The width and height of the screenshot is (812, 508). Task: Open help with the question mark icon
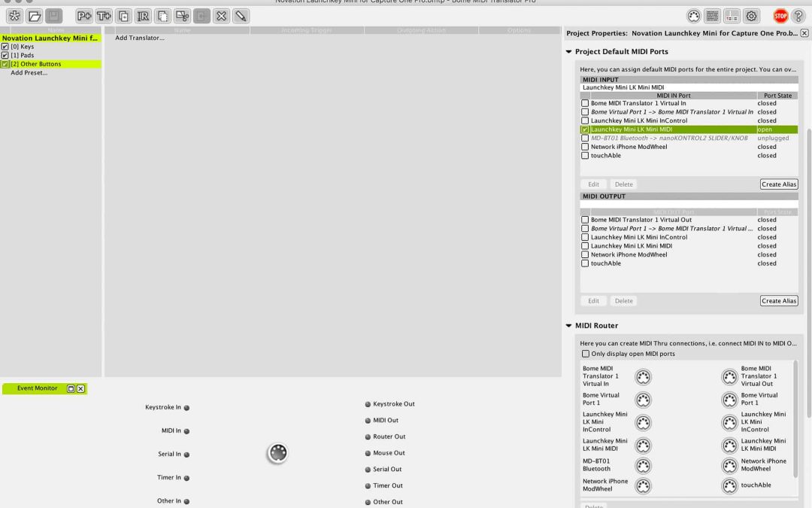tap(798, 16)
